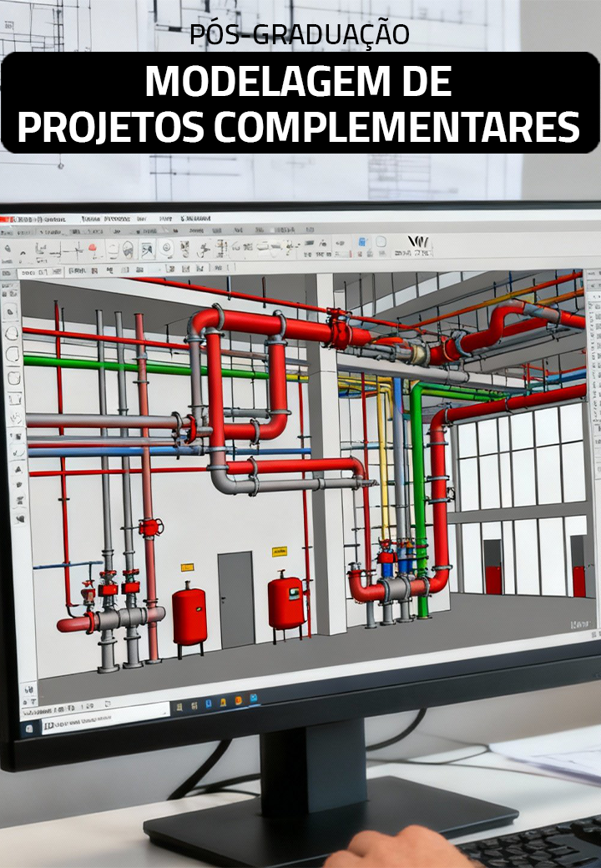Viewport: 601px width, 868px height.
Task: Open the yellow folder icon on taskbar
Action: 223,703
